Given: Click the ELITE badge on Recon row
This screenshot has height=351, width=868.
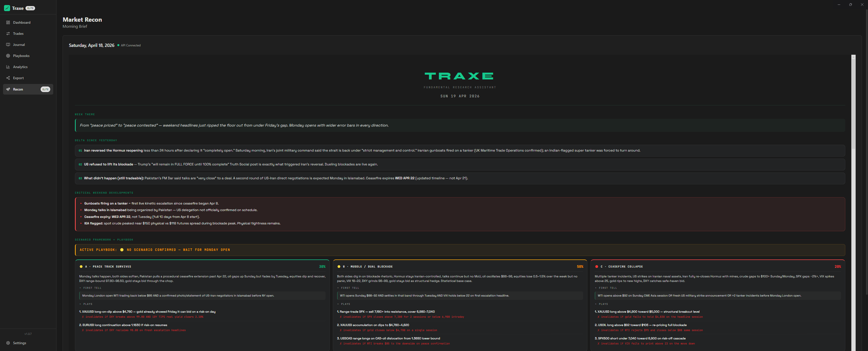Looking at the screenshot, I should (x=45, y=89).
